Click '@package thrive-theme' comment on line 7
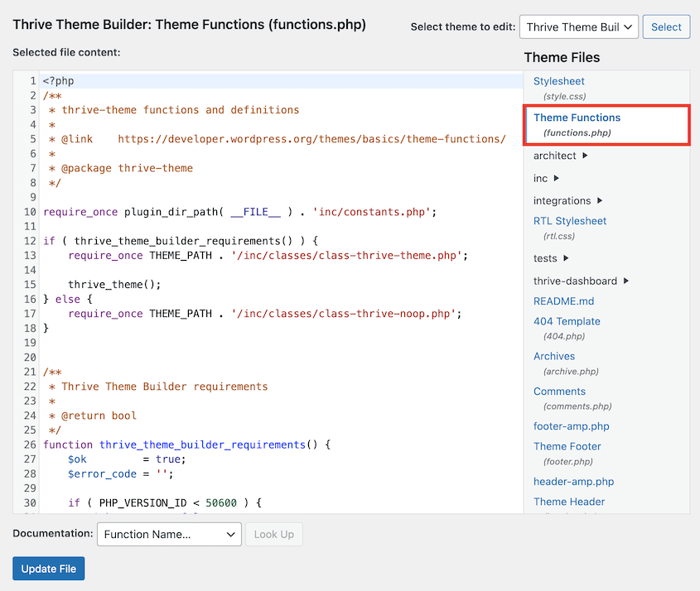This screenshot has width=700, height=591. click(x=127, y=168)
